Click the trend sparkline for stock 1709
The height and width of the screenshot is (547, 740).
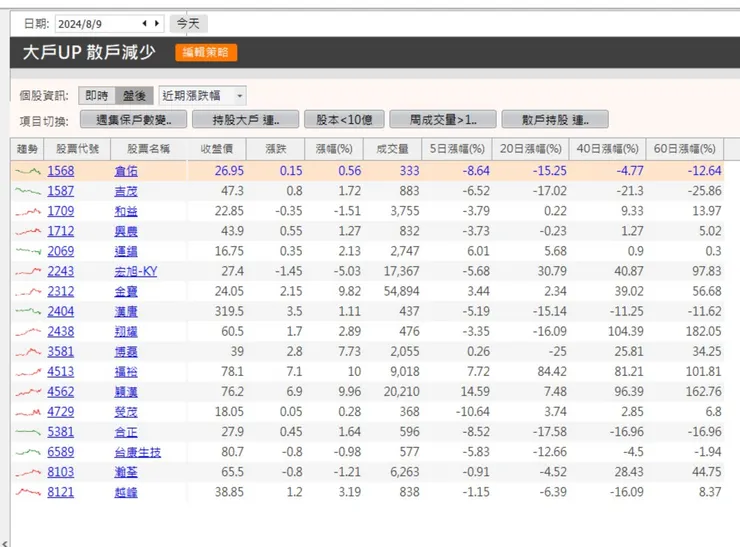[28, 211]
